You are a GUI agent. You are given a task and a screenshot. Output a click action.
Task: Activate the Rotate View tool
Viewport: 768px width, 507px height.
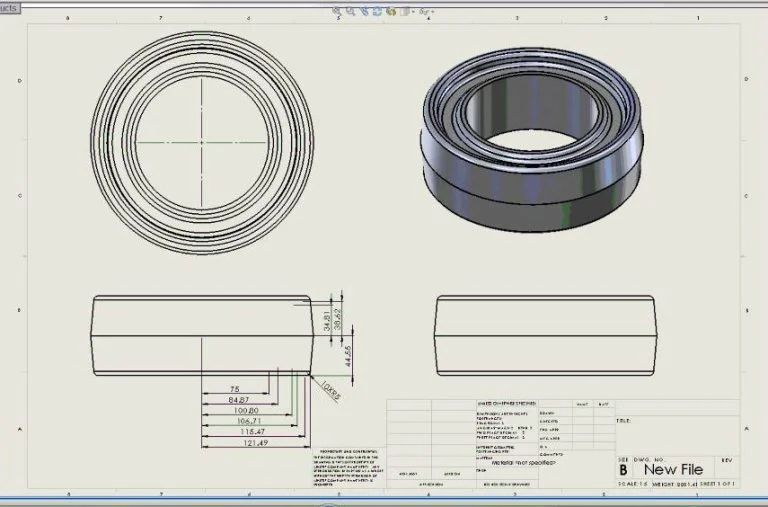[378, 12]
